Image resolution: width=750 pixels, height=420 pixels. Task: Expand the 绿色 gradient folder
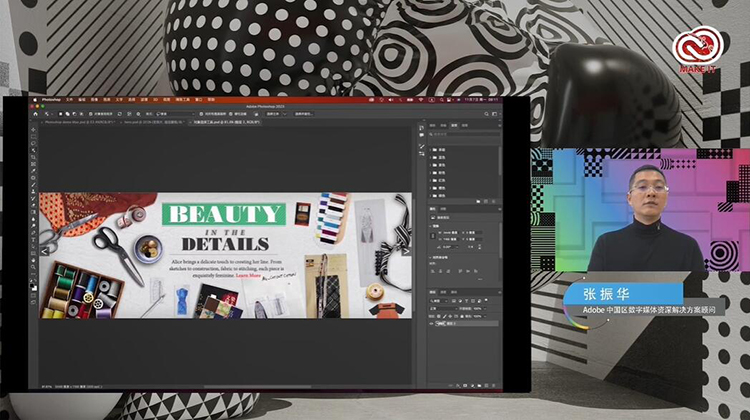[x=430, y=196]
